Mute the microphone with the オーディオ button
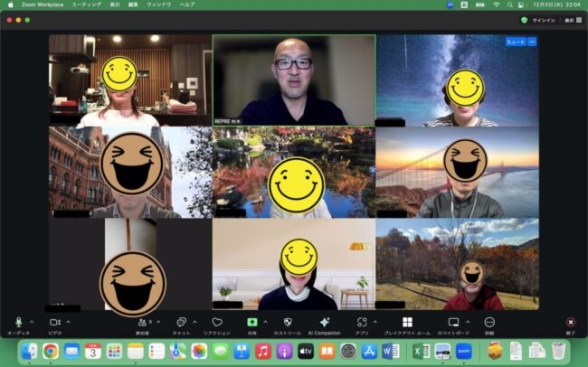 point(18,323)
